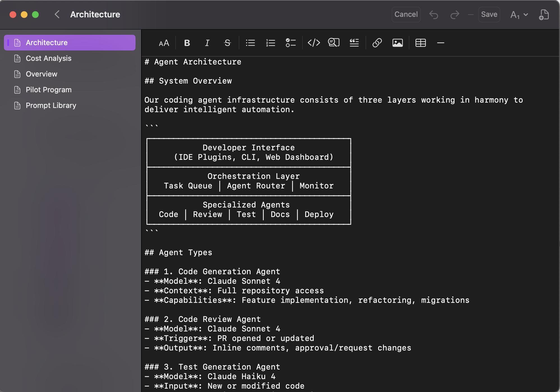Screen dimensions: 560x392
Task: Apply strikethrough formatting
Action: [x=227, y=43]
